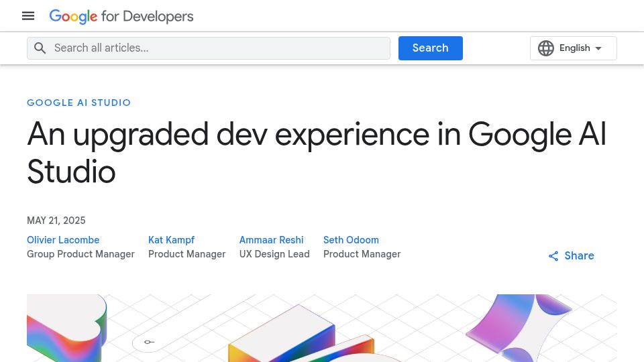Viewport: 644px width, 362px height.
Task: Click the Google for Developers logo
Action: coord(121,16)
